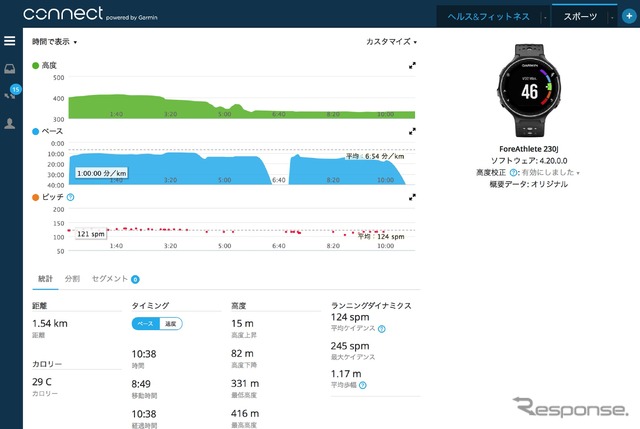Click the 8:49 moving time value
This screenshot has height=429, width=640.
141,384
